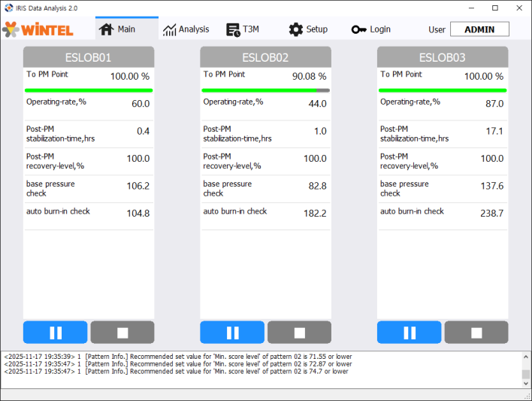Click the Analysis chart icon
Screen dimensions: 532x401
click(169, 30)
